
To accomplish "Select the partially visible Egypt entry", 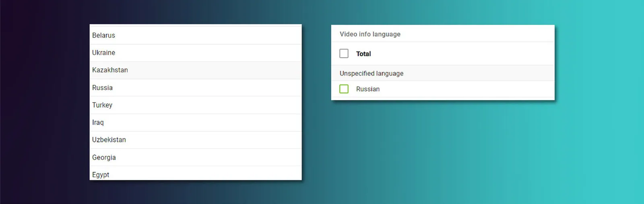I will click(x=196, y=173).
